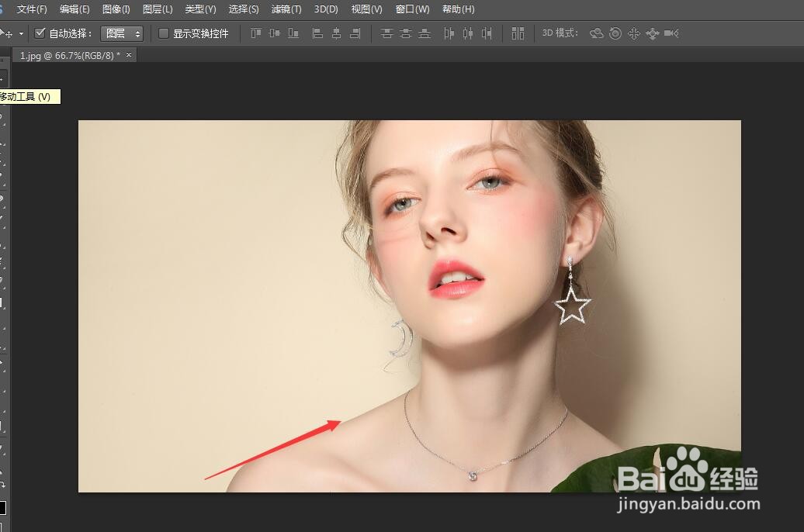Select the 3D pan object mode icon
Viewport: 804px width, 532px height.
click(x=634, y=33)
